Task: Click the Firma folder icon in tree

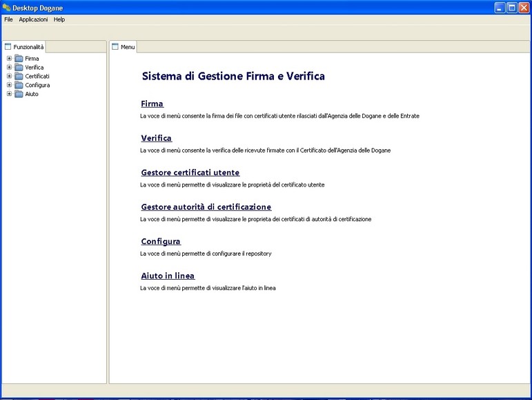Action: (x=19, y=59)
